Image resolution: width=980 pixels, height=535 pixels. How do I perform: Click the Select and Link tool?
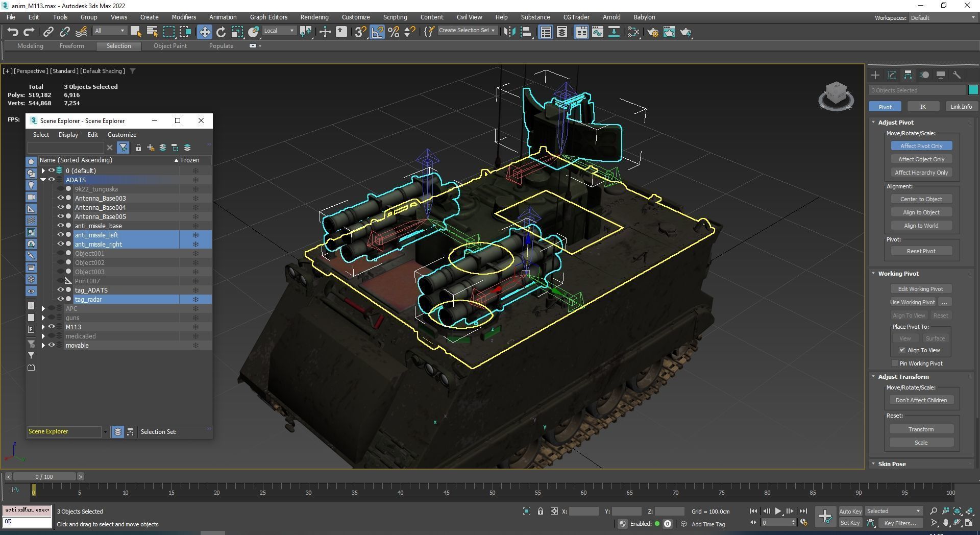tap(48, 32)
